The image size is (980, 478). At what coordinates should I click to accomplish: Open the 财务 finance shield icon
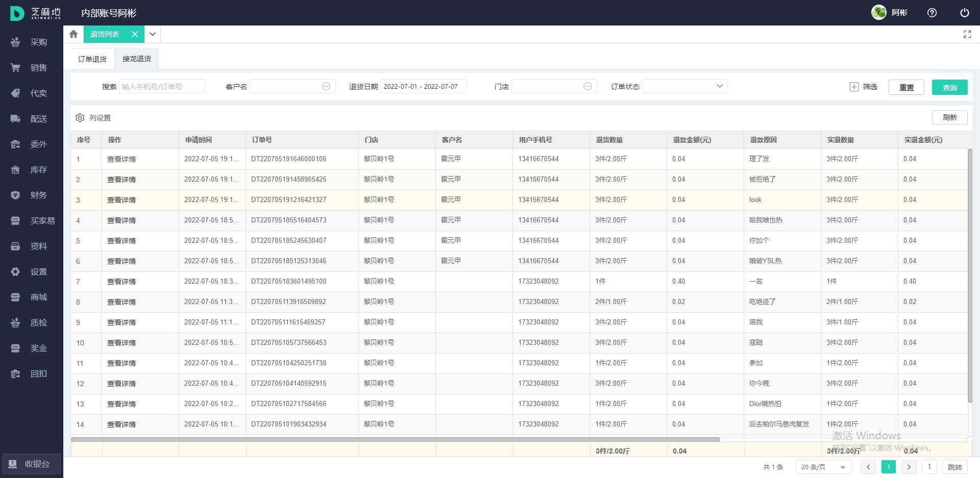[x=15, y=195]
